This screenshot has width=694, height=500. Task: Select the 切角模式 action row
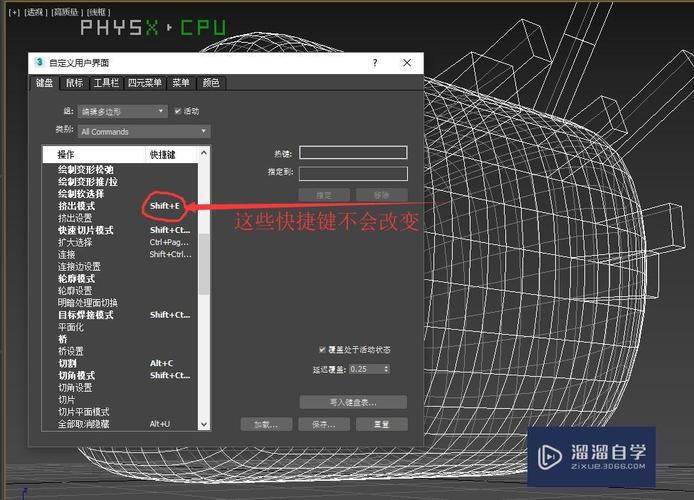120,375
